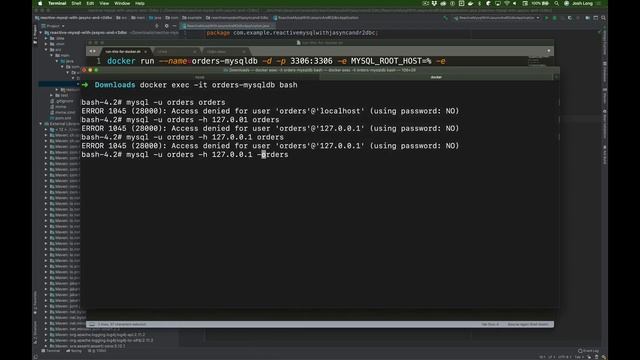Click the IntelliJ tool windows toggle icon
The height and width of the screenshot is (360, 640).
point(36,357)
